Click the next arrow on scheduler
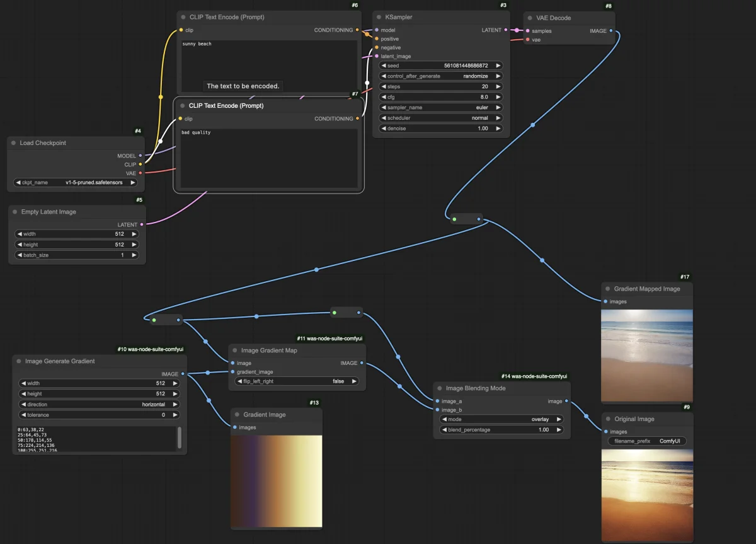756x544 pixels. [498, 118]
